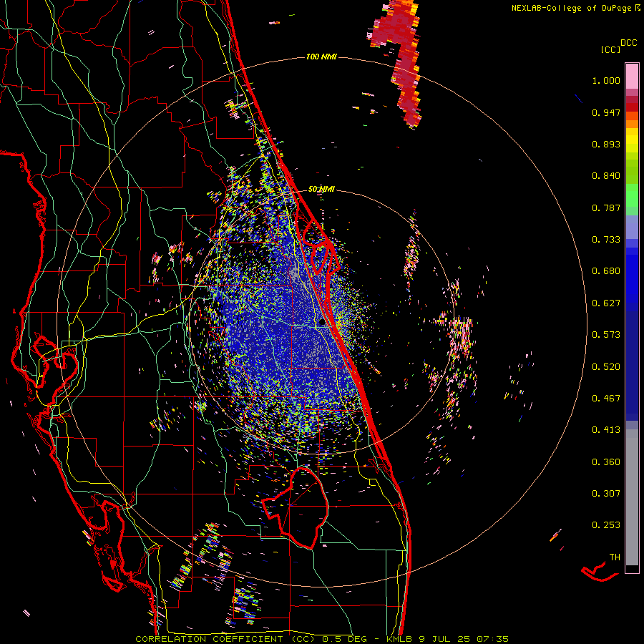Screen dimensions: 644x644
Task: Select the 0.627 scale value
Action: (x=606, y=303)
